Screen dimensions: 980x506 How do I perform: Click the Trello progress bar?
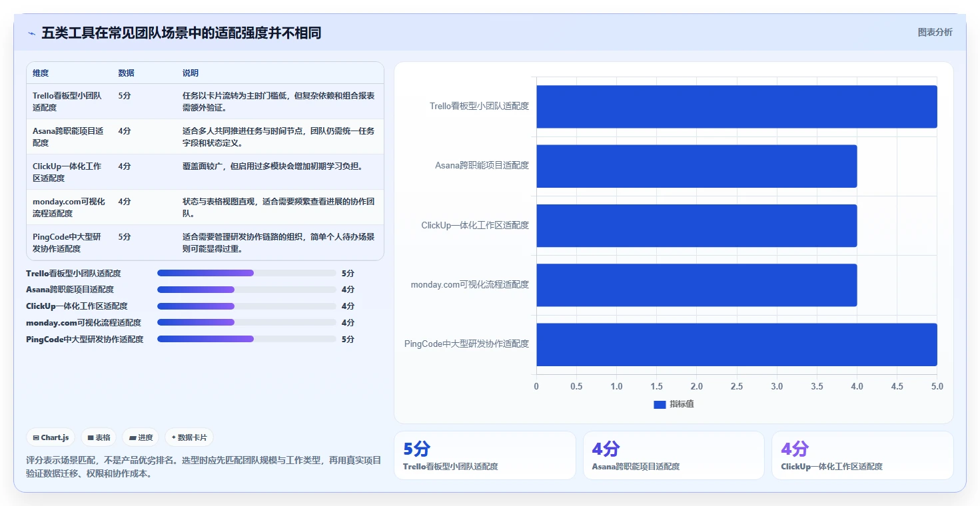click(246, 273)
